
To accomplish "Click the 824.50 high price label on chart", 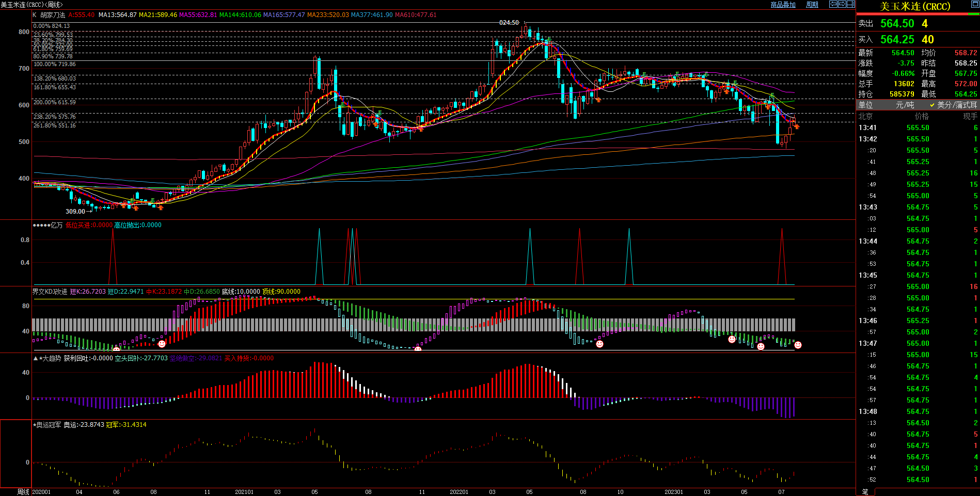I will pyautogui.click(x=509, y=23).
